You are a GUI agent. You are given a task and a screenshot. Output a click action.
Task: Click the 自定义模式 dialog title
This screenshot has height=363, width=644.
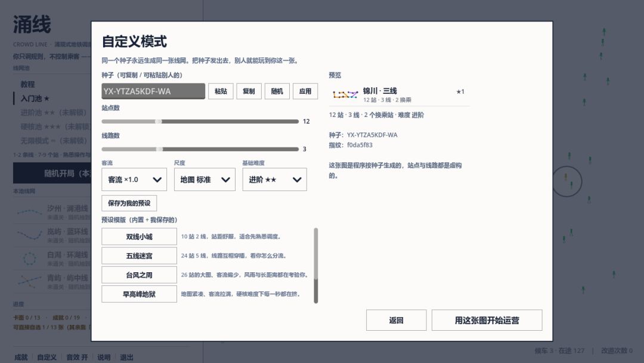point(134,42)
